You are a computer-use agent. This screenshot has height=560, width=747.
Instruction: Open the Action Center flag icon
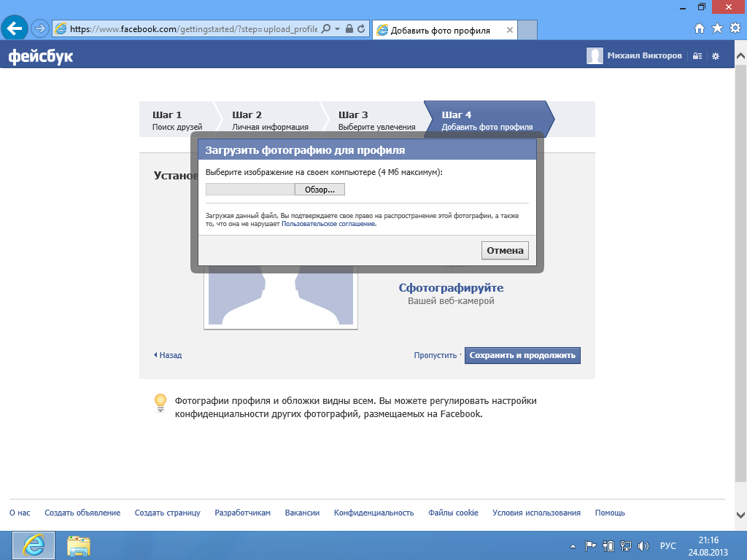(590, 546)
